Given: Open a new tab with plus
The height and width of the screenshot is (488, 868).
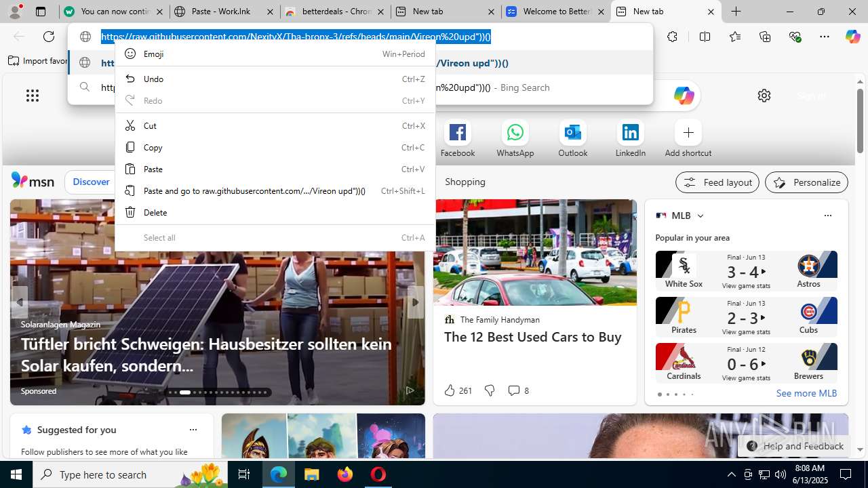Looking at the screenshot, I should [736, 12].
